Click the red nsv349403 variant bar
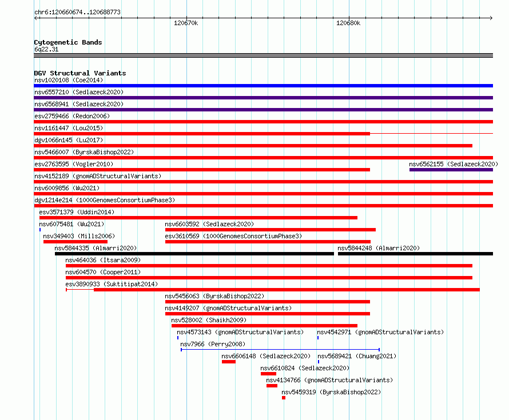The image size is (509, 420). click(75, 242)
